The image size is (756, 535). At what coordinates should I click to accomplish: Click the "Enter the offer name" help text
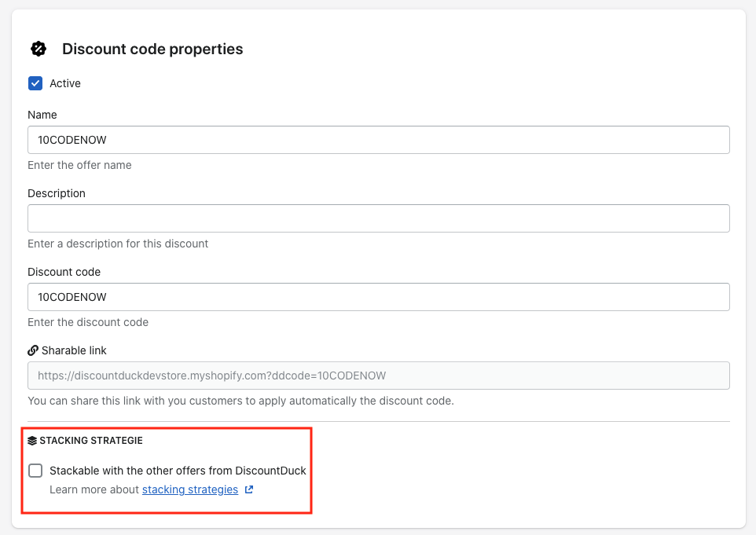pos(79,165)
